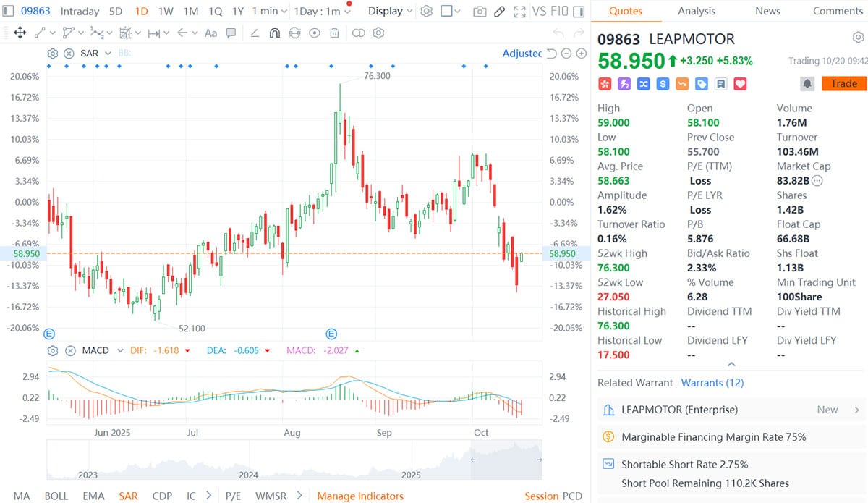Switch to the News tab
Image resolution: width=868 pixels, height=503 pixels.
[767, 11]
